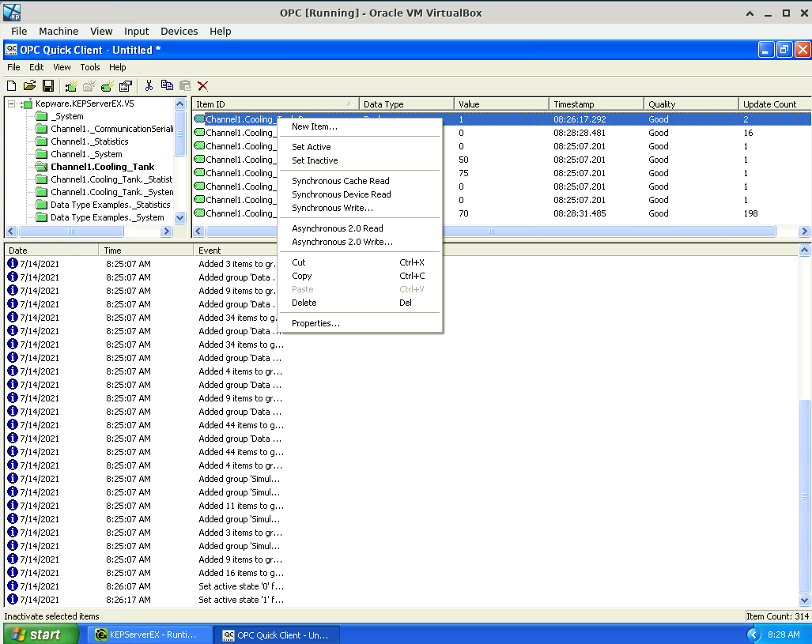Click the item list's scroll right arrow

(x=804, y=231)
